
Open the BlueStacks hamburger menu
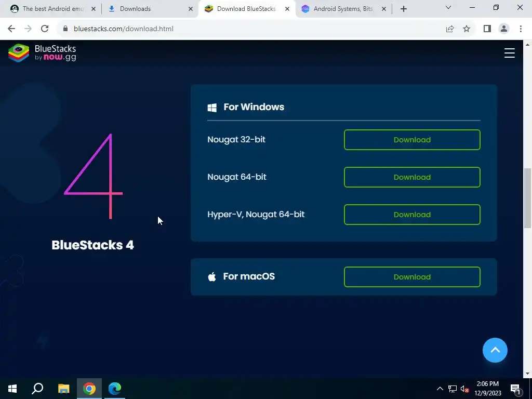click(509, 53)
